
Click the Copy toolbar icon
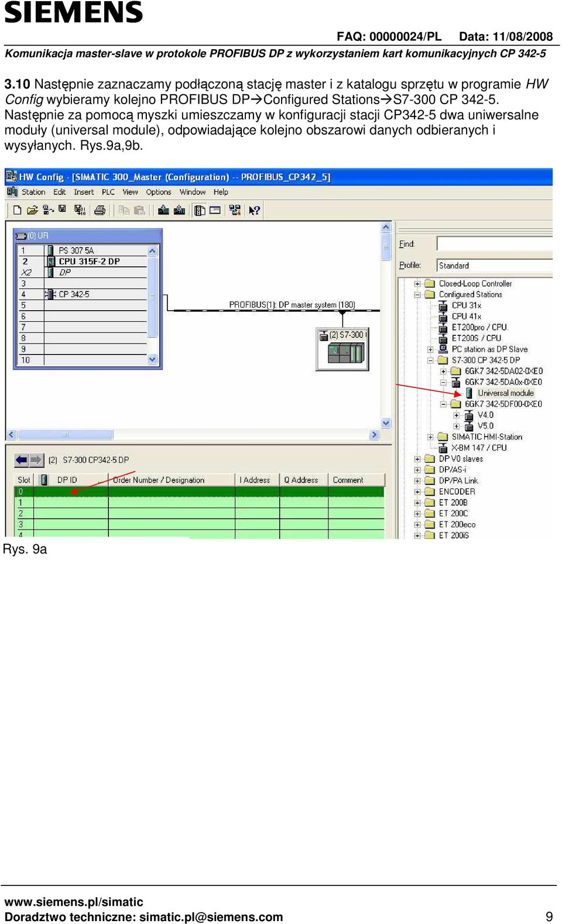click(124, 209)
